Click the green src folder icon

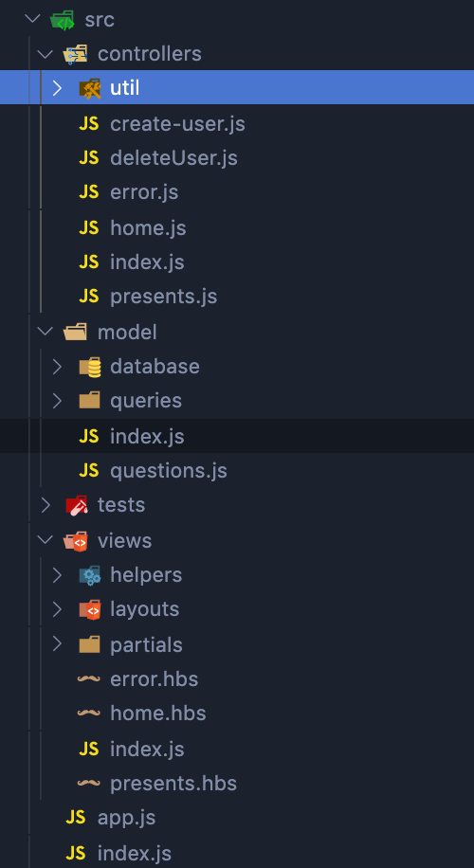62,20
